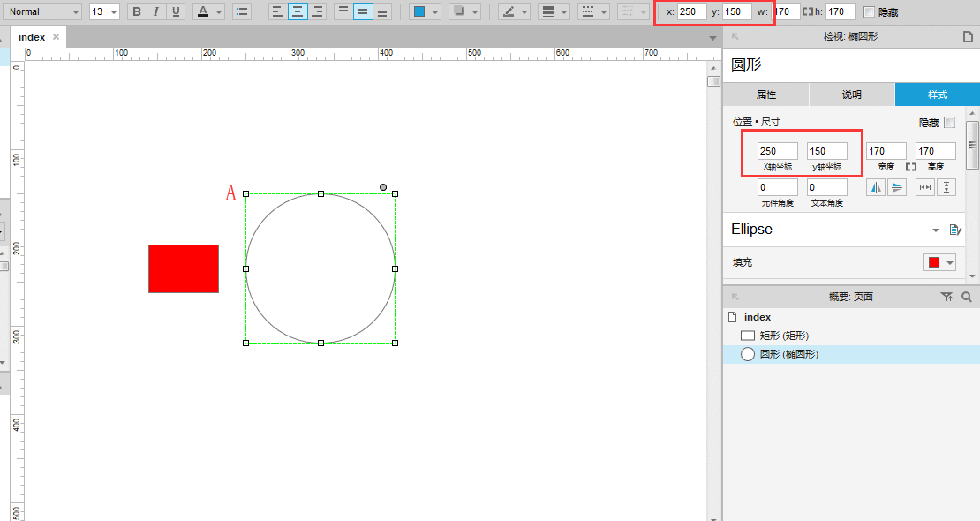Check the 隐藏 box in top toolbar
The width and height of the screenshot is (980, 521).
869,11
